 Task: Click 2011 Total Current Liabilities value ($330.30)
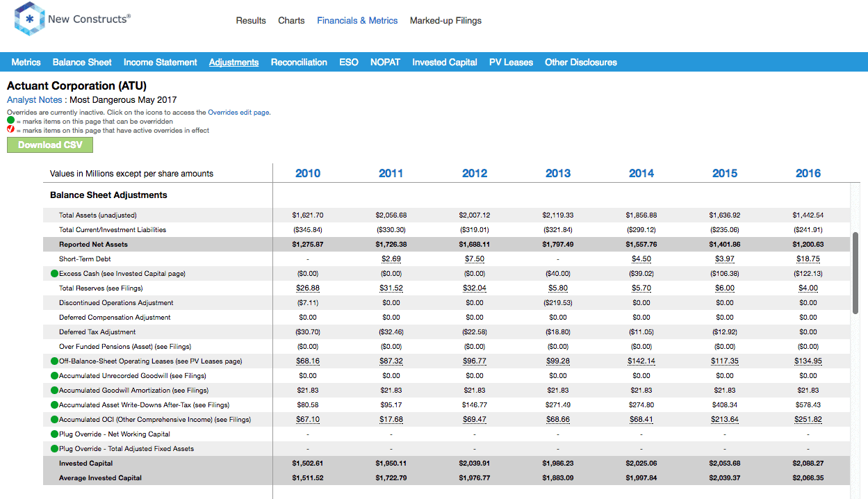pos(391,230)
